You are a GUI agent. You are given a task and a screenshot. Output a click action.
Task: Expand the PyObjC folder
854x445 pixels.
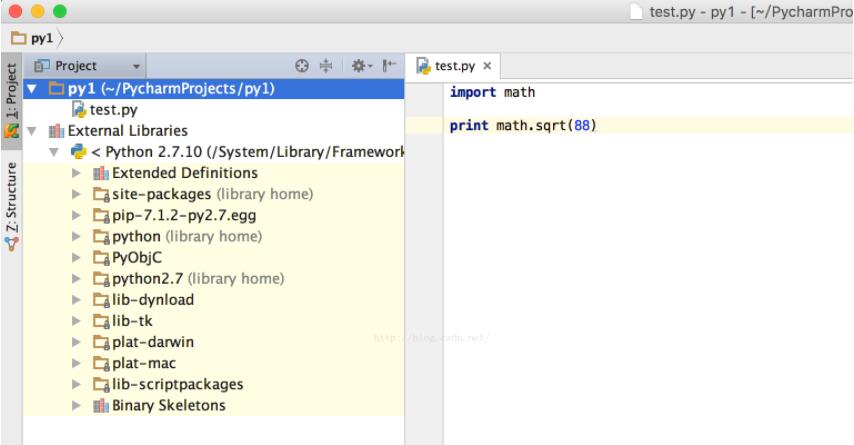[76, 258]
